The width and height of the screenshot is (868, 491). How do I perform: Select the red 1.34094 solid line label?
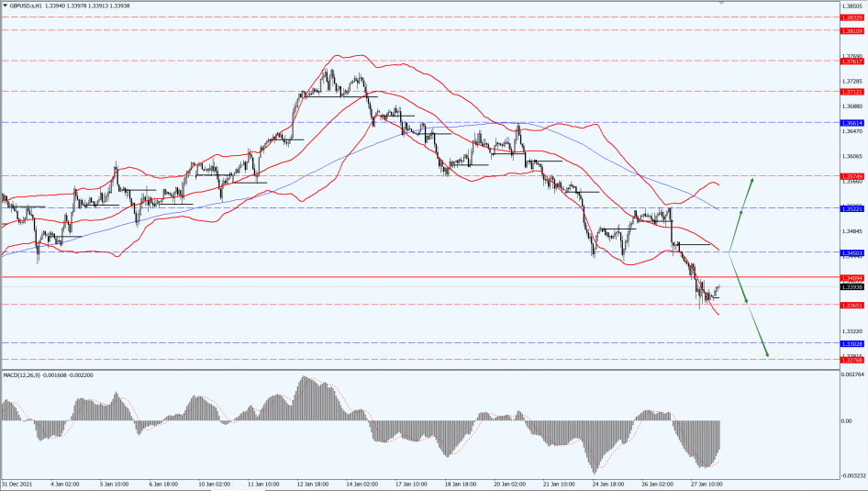(851, 277)
